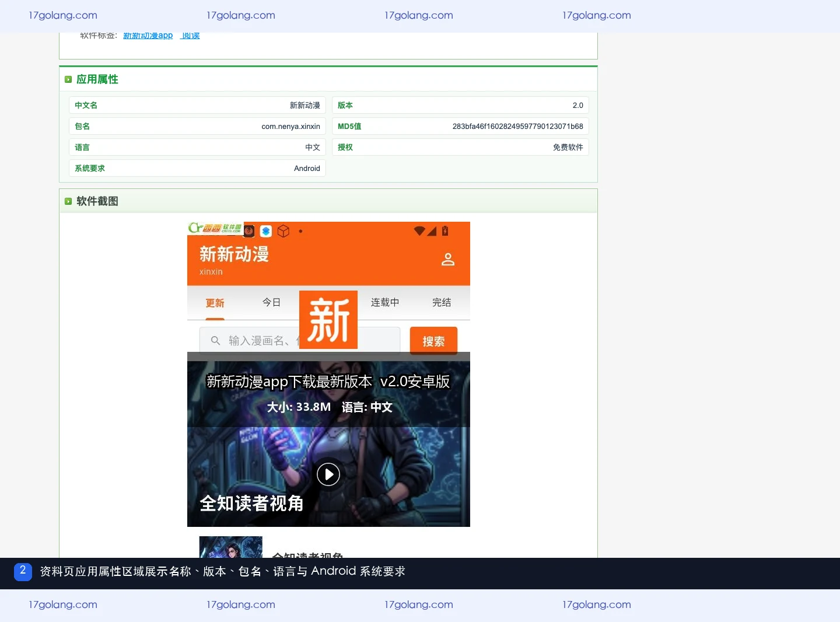840x622 pixels.
Task: Click the 授权 value 免费软件
Action: tap(568, 147)
